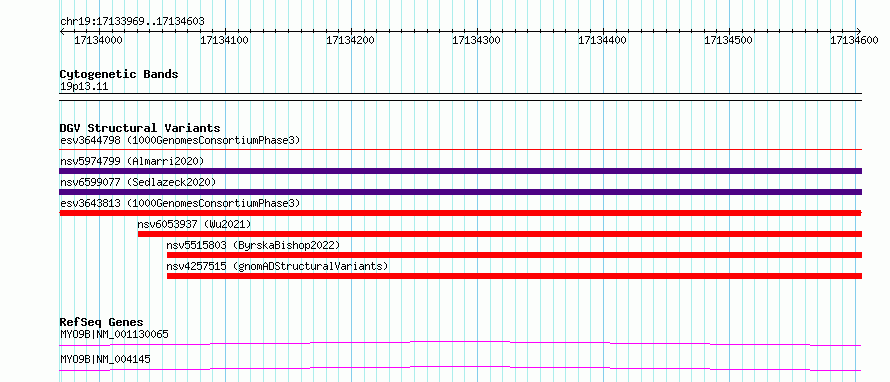The height and width of the screenshot is (382, 890).
Task: Click the purple bar for nsv6599077
Action: [x=460, y=192]
